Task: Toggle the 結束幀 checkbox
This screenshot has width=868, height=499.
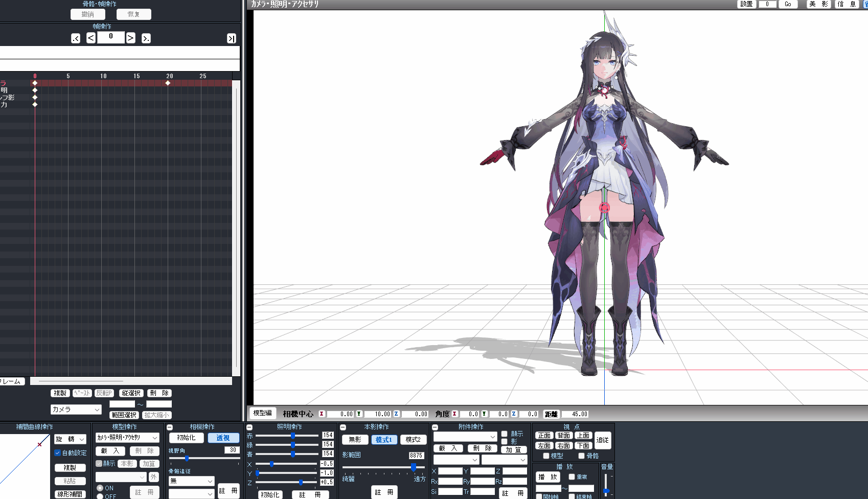Action: tap(572, 496)
